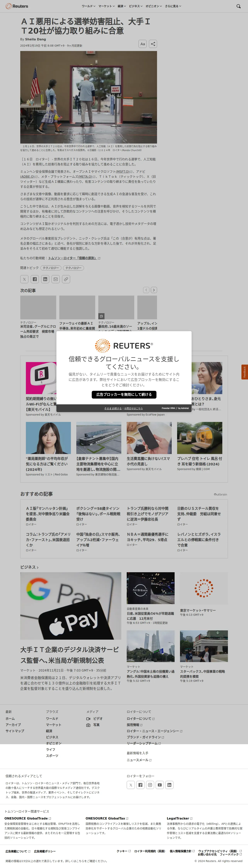Open 個人情報保護方針 link
This screenshot has height=868, width=248.
(182, 851)
